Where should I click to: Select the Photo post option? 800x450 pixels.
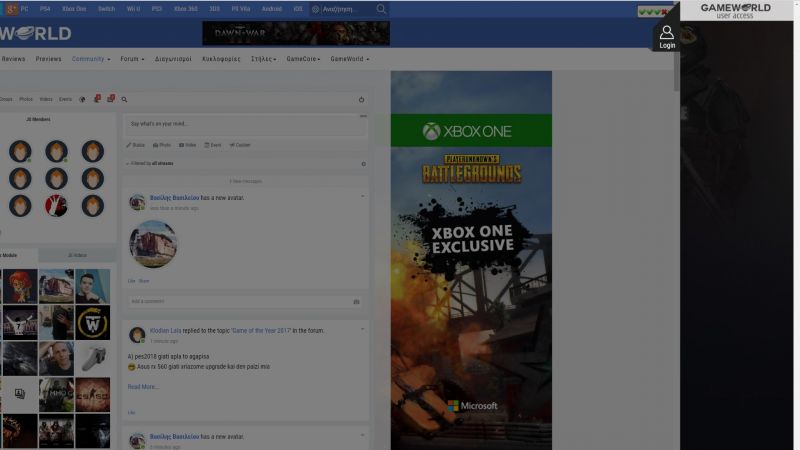pos(162,145)
